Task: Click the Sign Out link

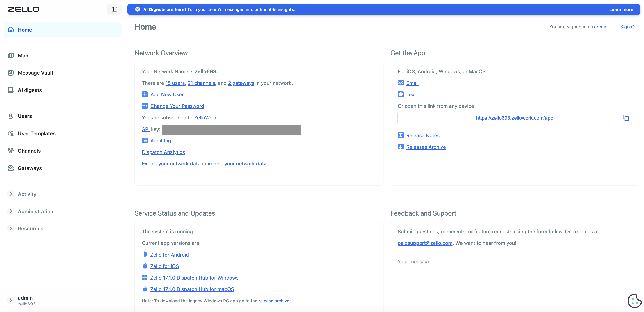Action: point(629,27)
